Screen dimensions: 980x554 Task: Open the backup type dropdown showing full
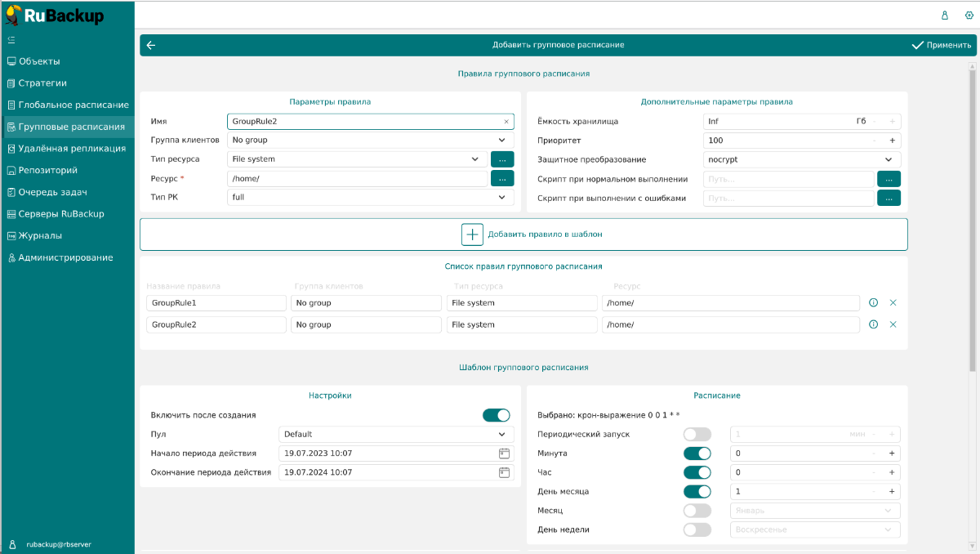(x=370, y=197)
